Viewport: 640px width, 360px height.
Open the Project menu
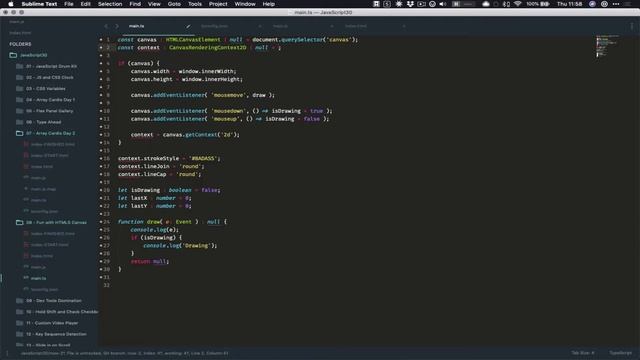tap(218, 4)
